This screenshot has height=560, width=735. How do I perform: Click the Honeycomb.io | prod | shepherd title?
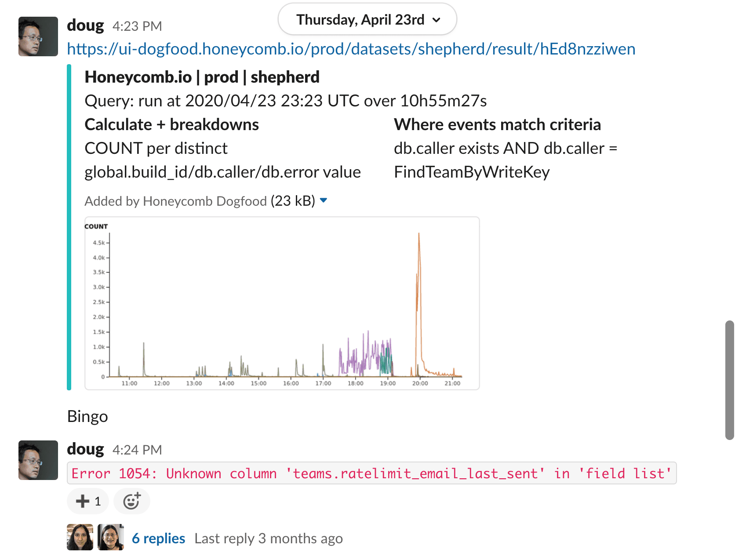[202, 77]
